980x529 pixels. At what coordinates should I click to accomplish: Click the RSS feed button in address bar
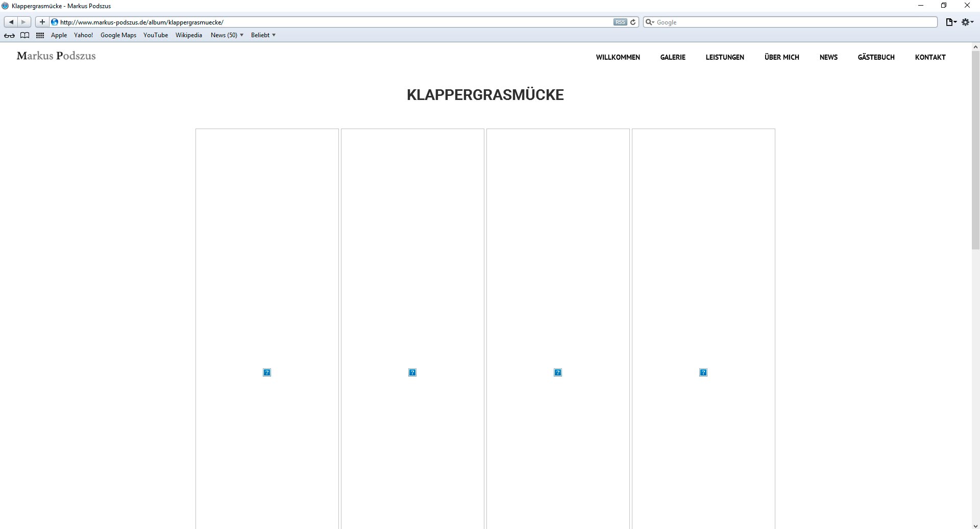click(620, 22)
